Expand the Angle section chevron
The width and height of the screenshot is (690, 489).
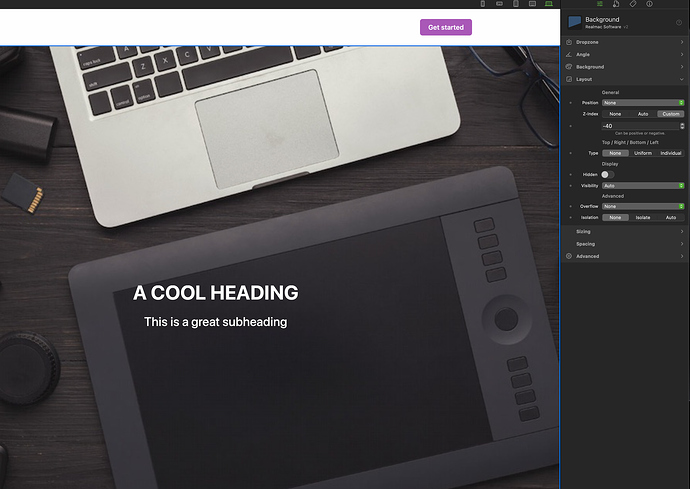(682, 55)
